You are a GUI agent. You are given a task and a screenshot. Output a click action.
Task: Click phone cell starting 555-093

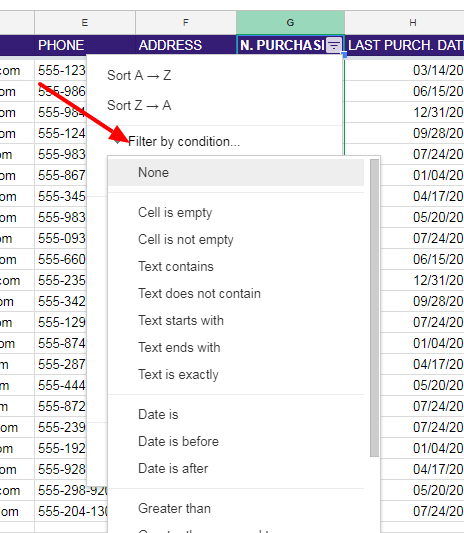61,238
